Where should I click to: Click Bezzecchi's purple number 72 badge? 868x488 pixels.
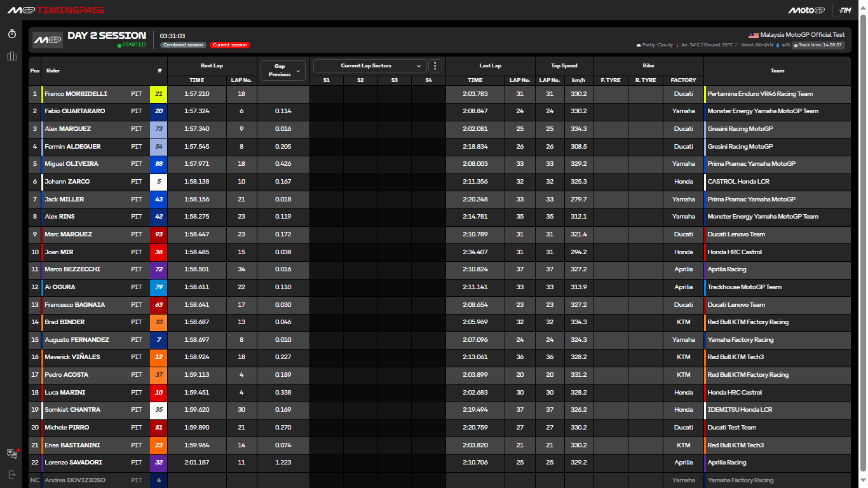coord(158,269)
